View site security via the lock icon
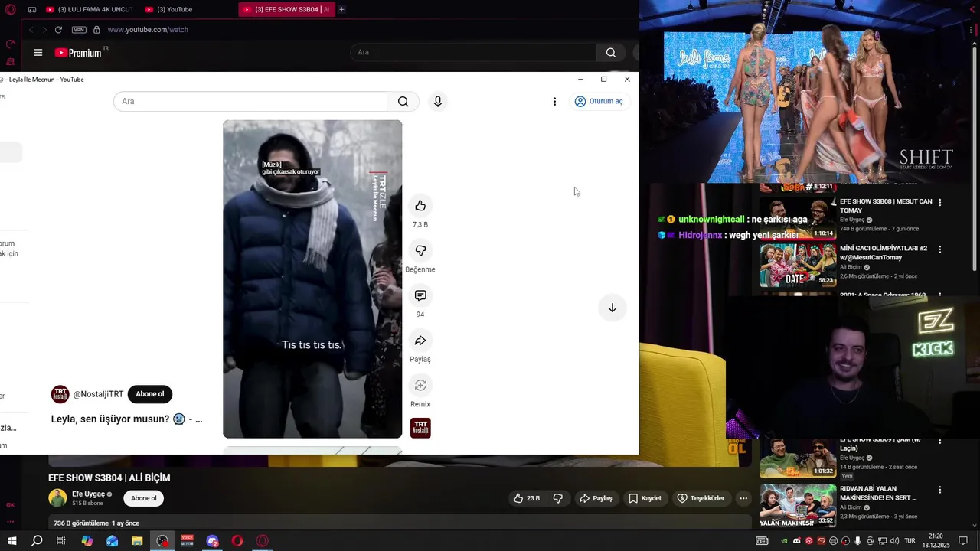980x551 pixels. point(96,30)
